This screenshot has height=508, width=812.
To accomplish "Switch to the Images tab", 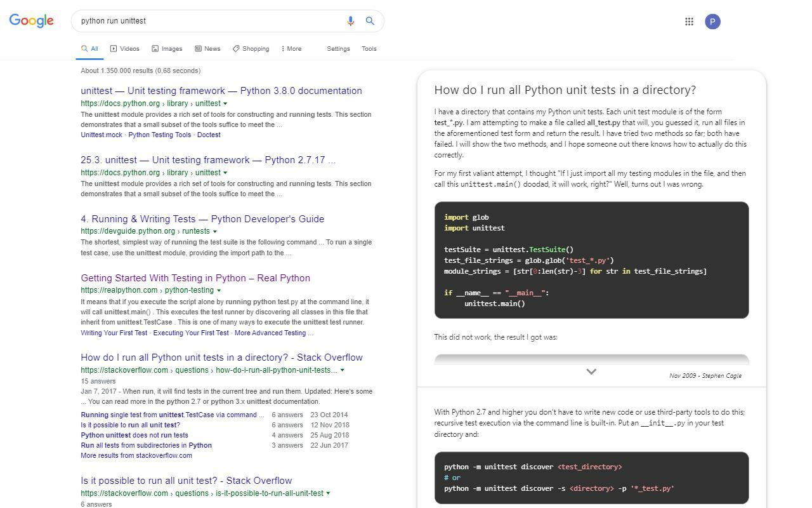I will [167, 49].
